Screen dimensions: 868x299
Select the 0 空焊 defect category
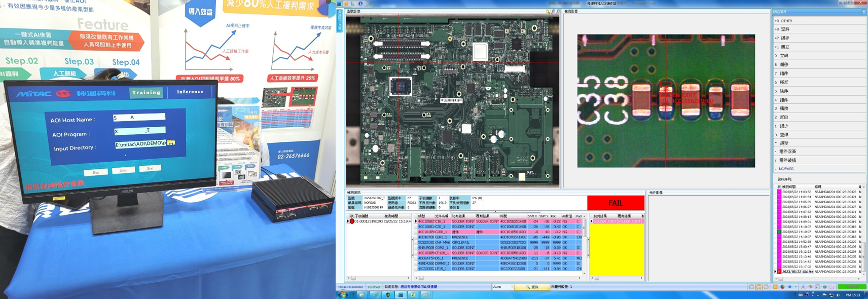[x=819, y=135]
